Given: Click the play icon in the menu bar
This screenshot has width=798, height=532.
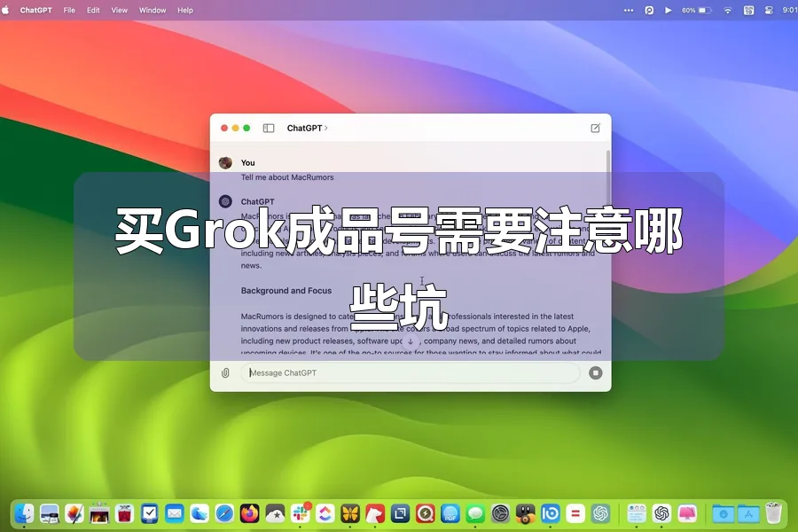Looking at the screenshot, I should click(x=669, y=10).
